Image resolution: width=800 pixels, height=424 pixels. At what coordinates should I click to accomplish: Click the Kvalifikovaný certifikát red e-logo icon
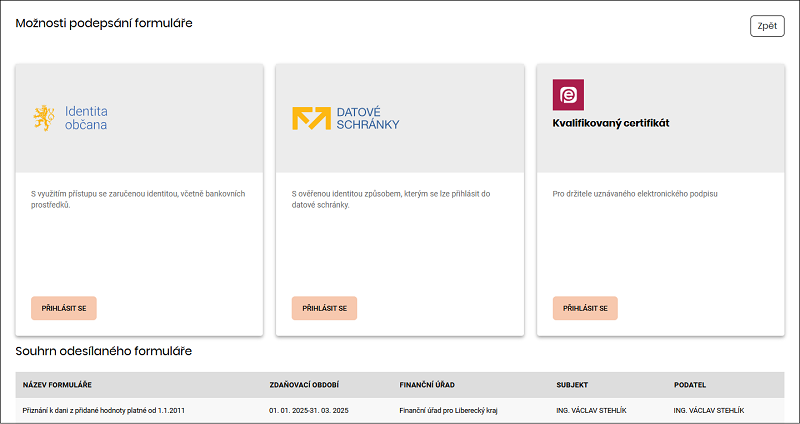tap(568, 94)
